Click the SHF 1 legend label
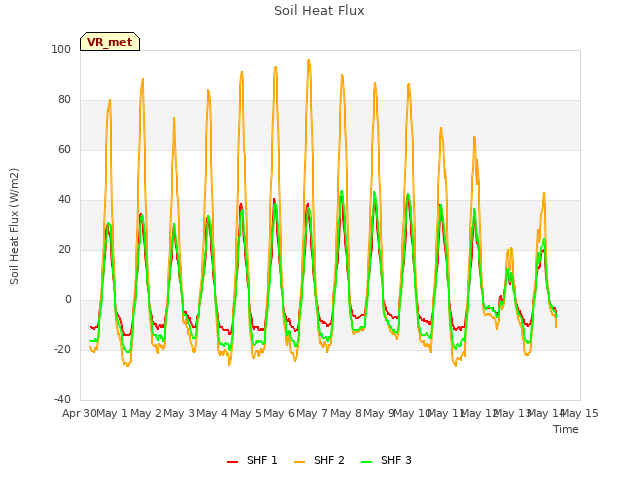Viewport: 640px width, 480px height. 262,460
